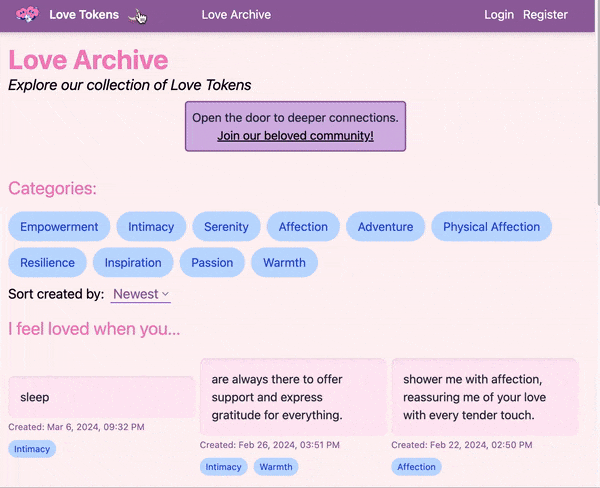This screenshot has height=488, width=600.
Task: Filter by the Adventure category
Action: click(x=385, y=227)
